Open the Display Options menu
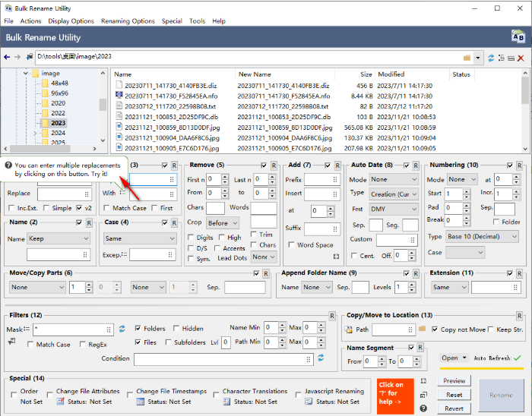This screenshot has width=532, height=416. point(71,21)
